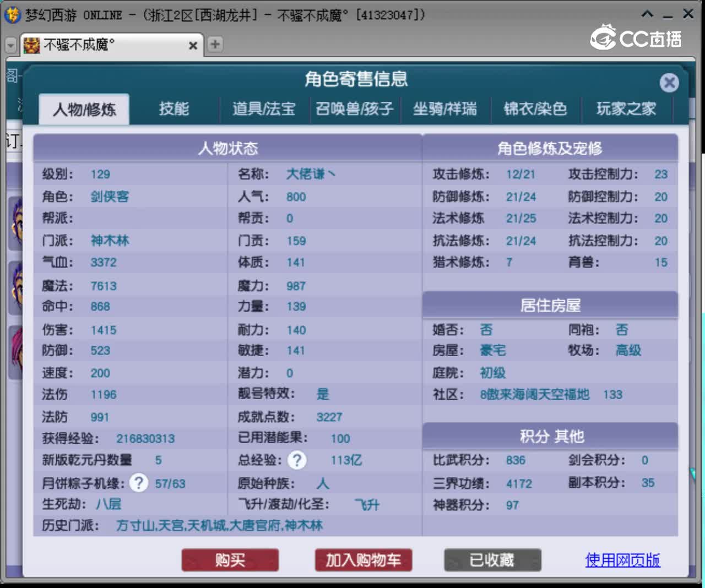Open the 召唤兽/孩子 tab
The width and height of the screenshot is (705, 588).
coord(355,108)
